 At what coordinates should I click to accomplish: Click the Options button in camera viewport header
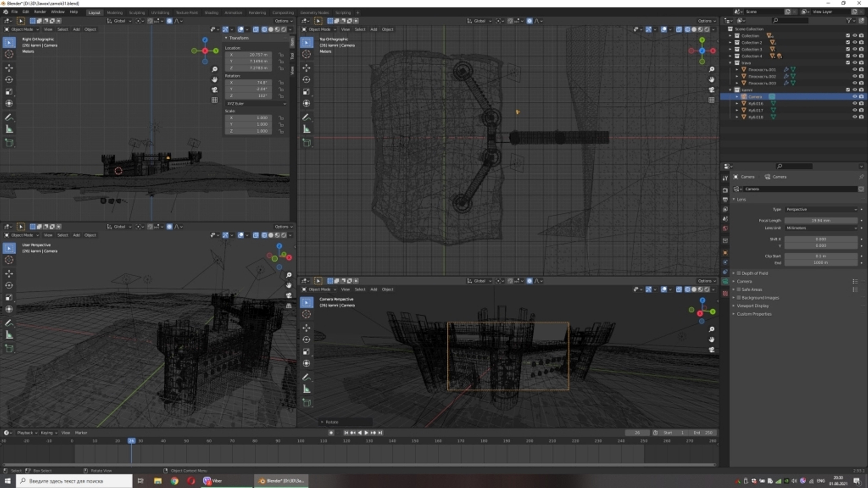click(706, 281)
